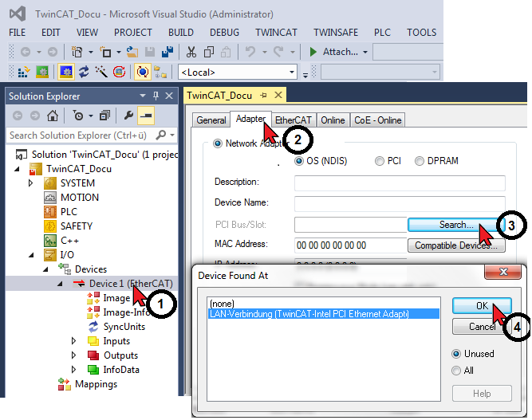This screenshot has width=532, height=420.
Task: Select the Network Adapter radio button
Action: (x=218, y=143)
